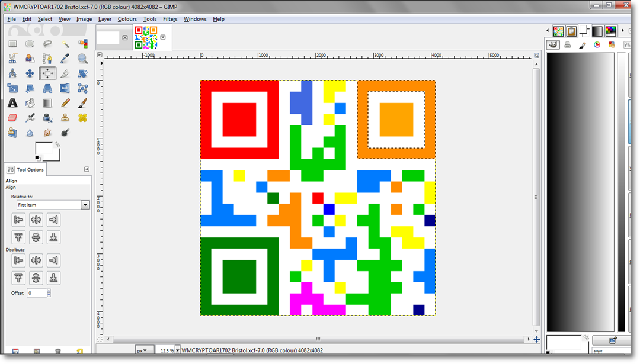Toggle Quick Mask at canvas bottom-left corner

point(100,339)
